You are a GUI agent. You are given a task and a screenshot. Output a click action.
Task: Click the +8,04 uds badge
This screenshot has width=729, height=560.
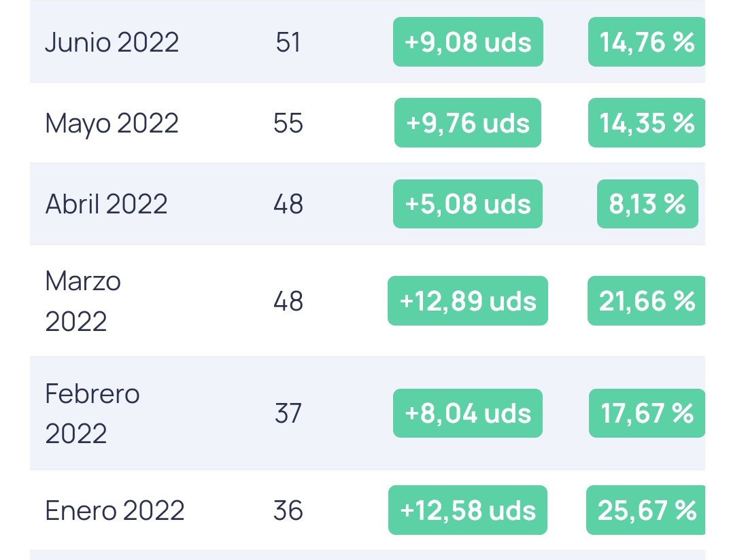[468, 413]
